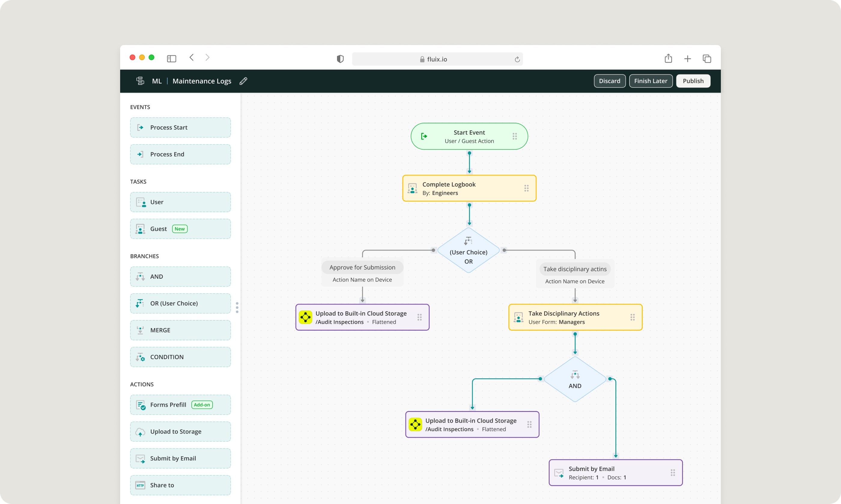
Task: Choose the CONDITION branch item
Action: point(180,357)
